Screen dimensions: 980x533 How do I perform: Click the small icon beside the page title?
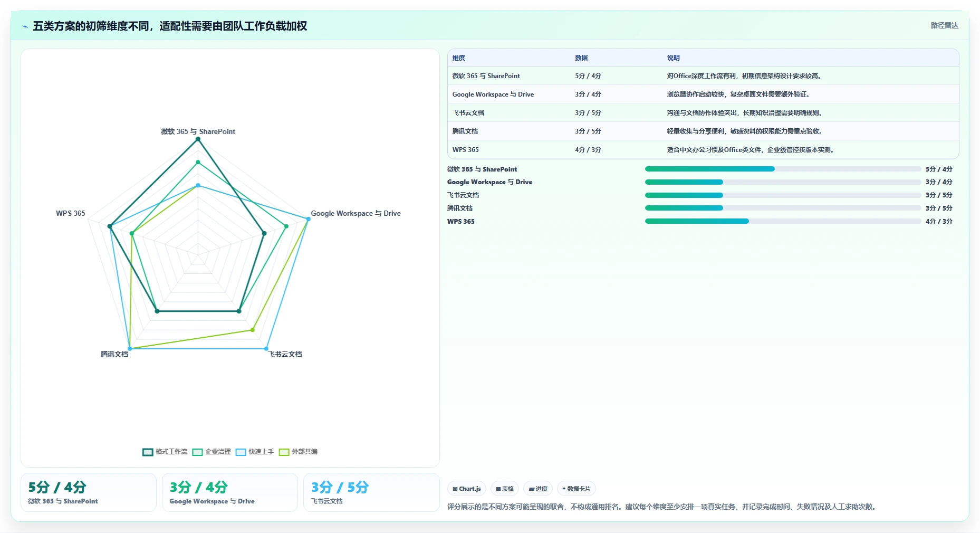25,26
